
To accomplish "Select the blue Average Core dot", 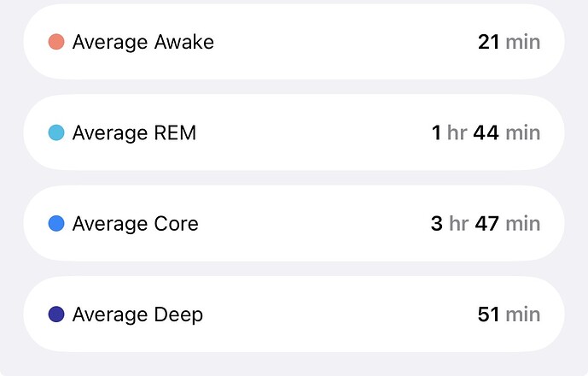I will point(56,224).
